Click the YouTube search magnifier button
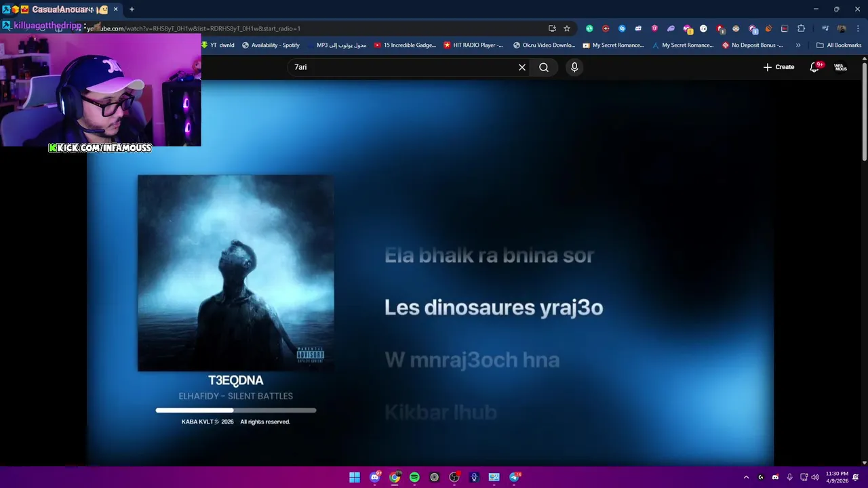Screen dimensions: 868x488 pyautogui.click(x=544, y=67)
